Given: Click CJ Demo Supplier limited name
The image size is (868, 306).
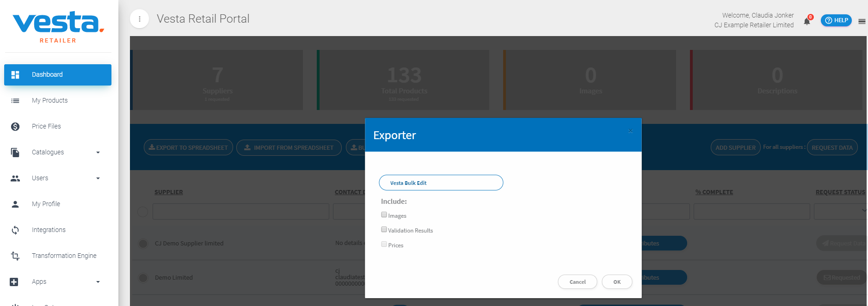Looking at the screenshot, I should click(x=189, y=243).
